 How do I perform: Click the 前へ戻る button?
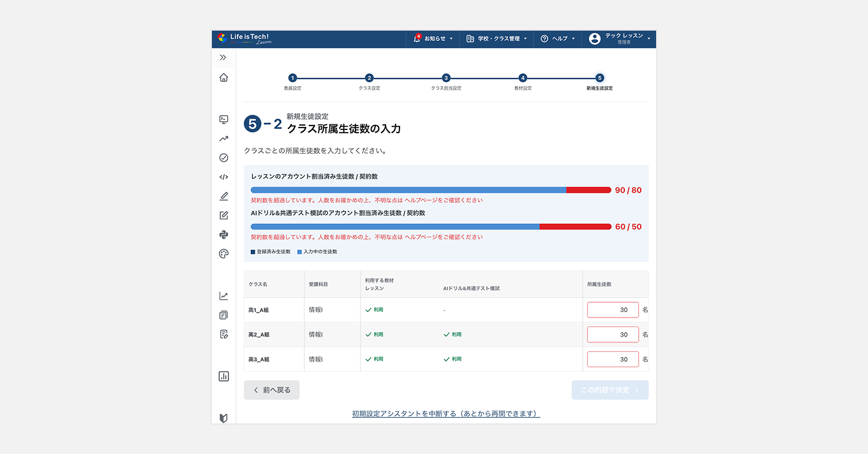(x=271, y=390)
